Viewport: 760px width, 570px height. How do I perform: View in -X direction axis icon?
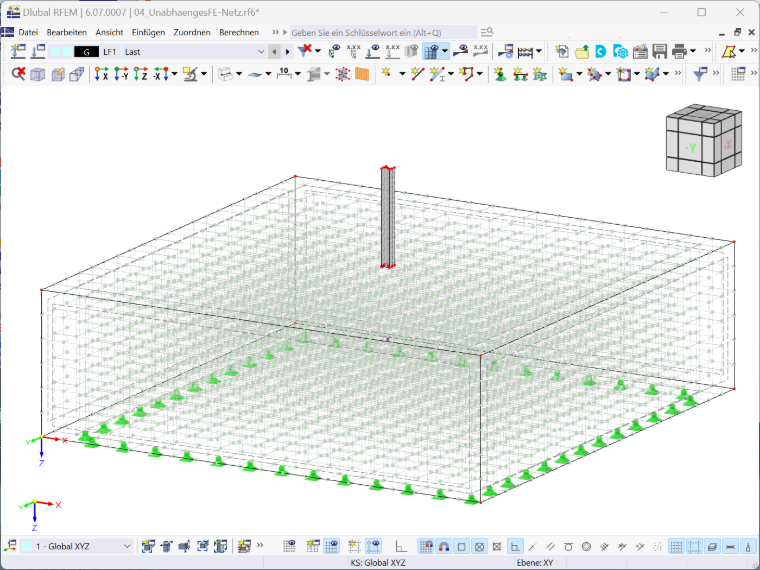coord(161,74)
